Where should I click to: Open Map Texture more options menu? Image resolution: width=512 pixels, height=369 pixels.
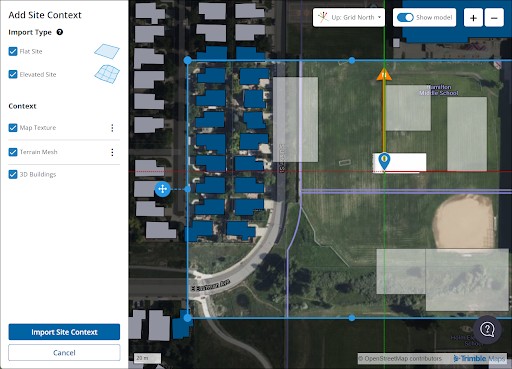pyautogui.click(x=112, y=128)
